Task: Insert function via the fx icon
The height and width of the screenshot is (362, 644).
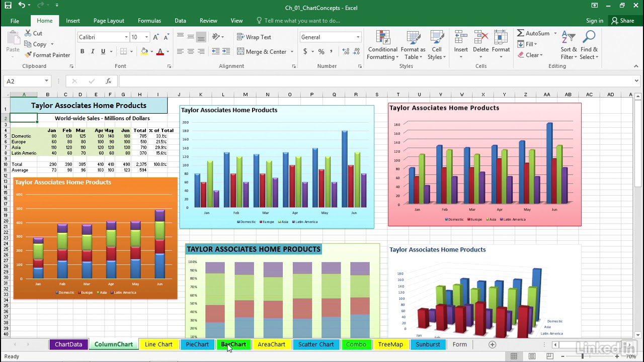Action: [109, 81]
